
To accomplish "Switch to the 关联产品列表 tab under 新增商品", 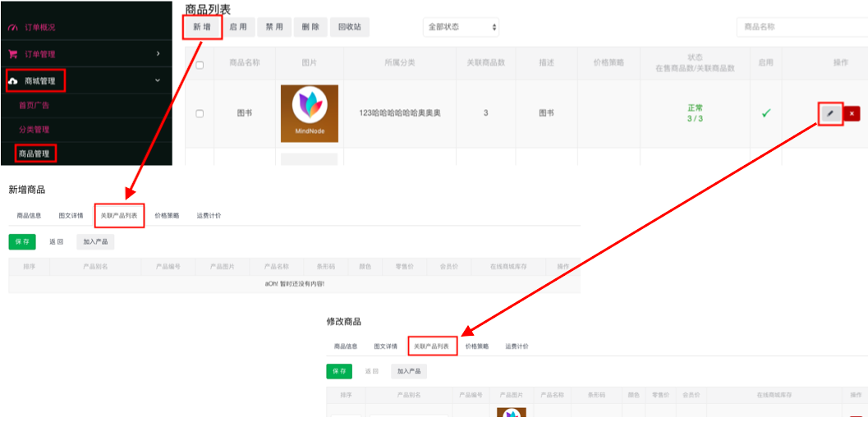I will (x=118, y=216).
